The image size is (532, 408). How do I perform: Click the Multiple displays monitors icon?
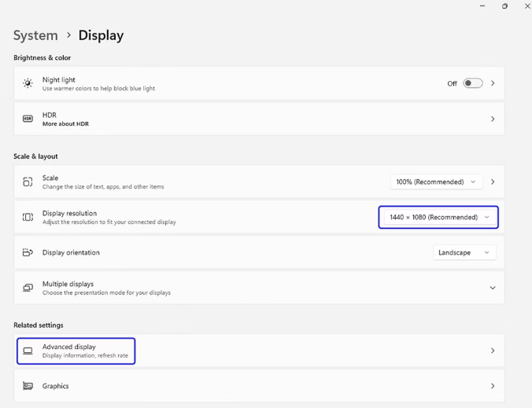28,288
